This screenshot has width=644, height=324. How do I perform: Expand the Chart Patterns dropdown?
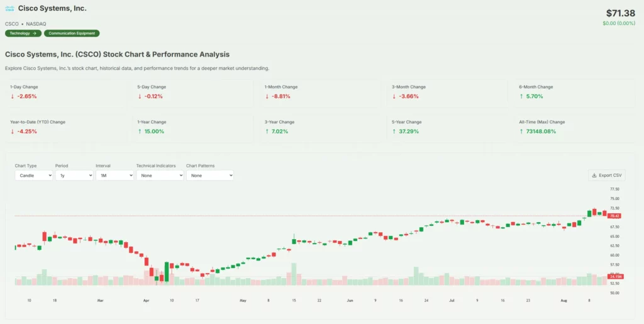(209, 176)
